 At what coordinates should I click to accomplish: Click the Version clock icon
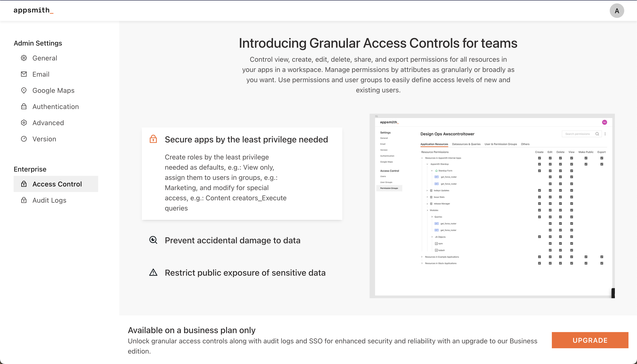pyautogui.click(x=24, y=139)
